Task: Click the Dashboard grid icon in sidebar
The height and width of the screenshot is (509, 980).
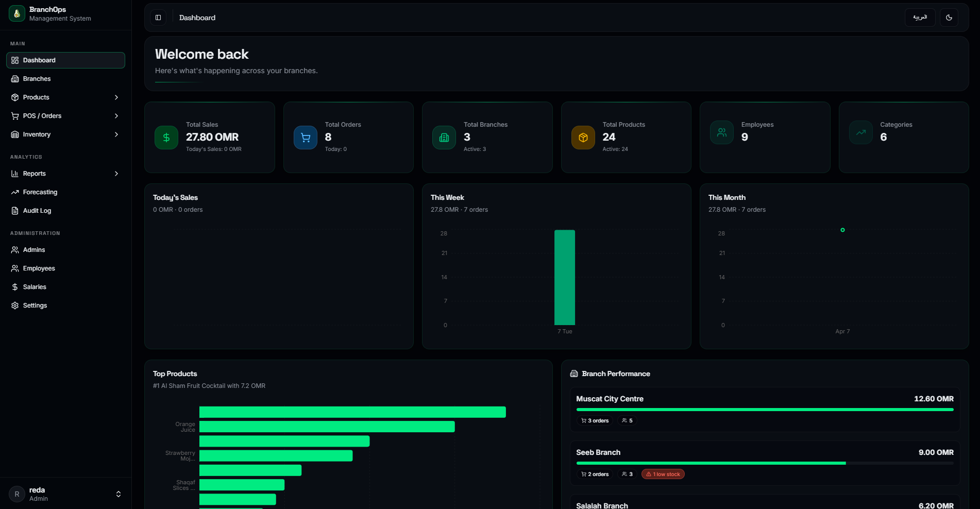Action: 15,60
